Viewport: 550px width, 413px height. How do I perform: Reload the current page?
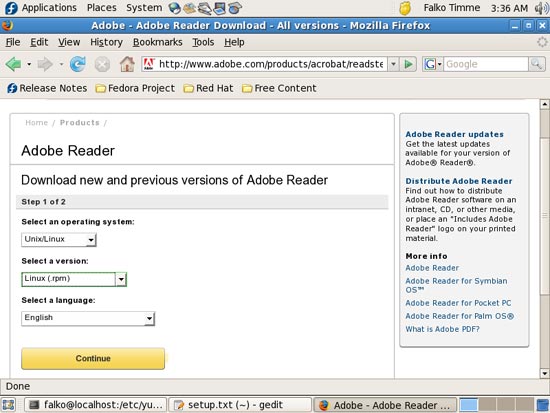pyautogui.click(x=78, y=64)
